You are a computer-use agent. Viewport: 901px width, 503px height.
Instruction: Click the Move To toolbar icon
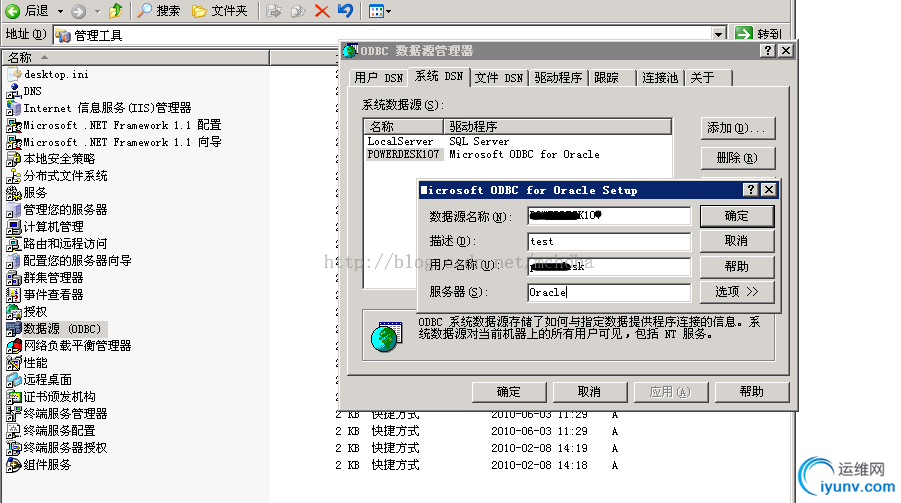coord(274,11)
